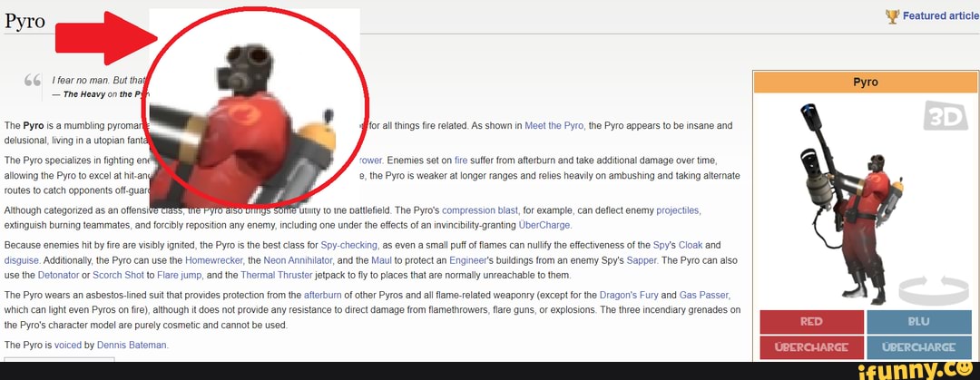Click the large quotation mark icon

pyautogui.click(x=33, y=83)
